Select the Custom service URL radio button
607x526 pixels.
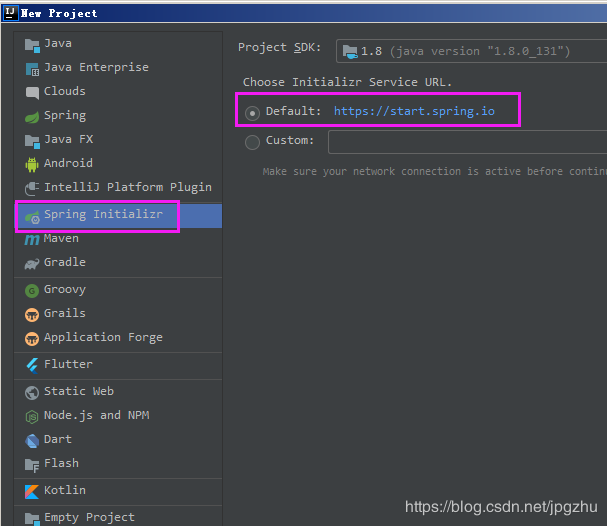click(252, 142)
